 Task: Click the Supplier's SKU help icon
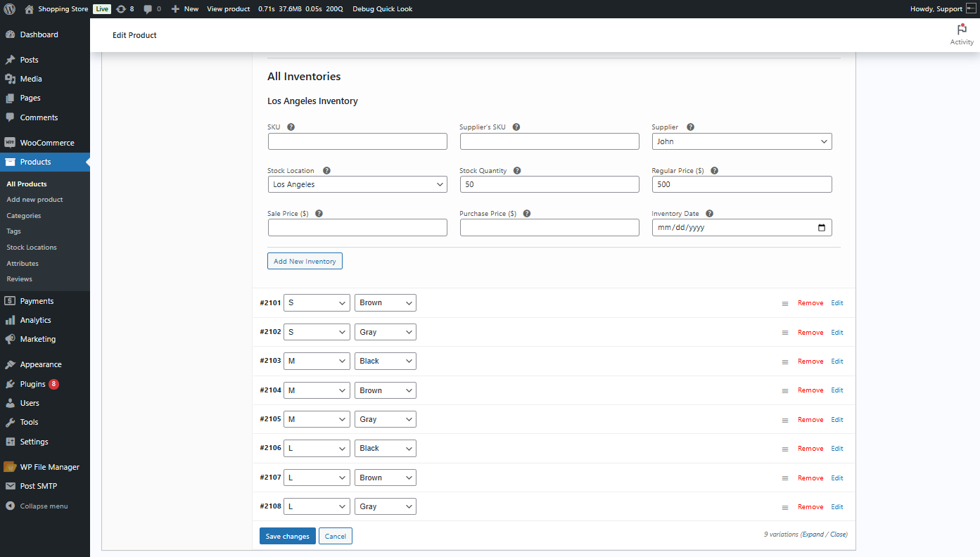click(516, 127)
